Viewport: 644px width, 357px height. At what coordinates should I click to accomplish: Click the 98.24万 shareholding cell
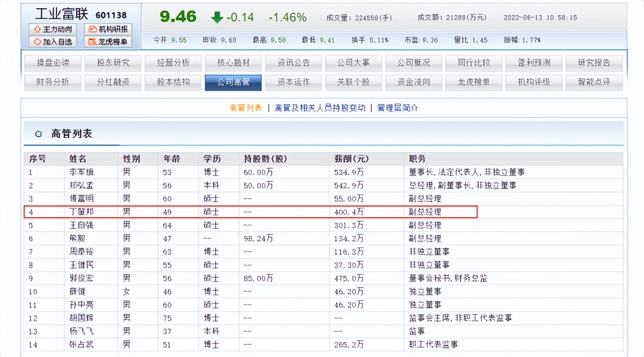tap(259, 239)
